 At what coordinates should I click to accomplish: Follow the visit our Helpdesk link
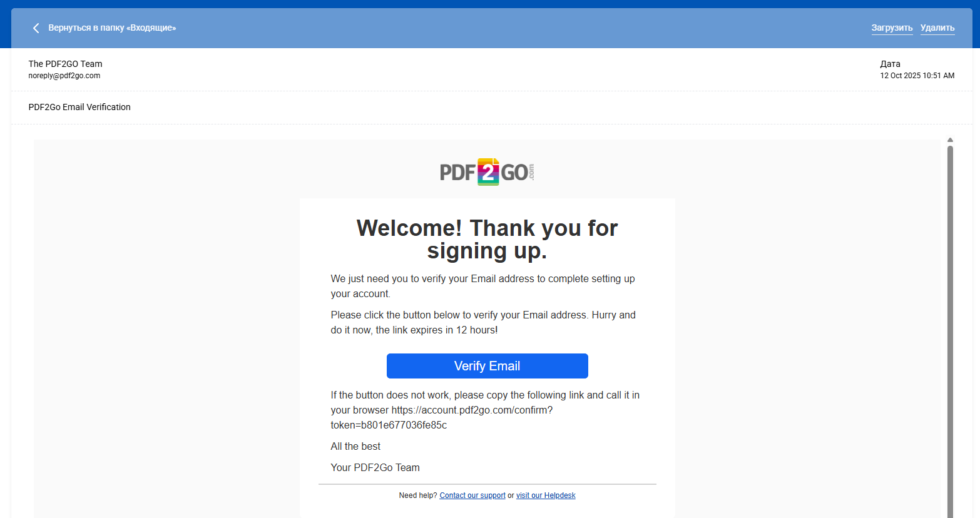(546, 495)
